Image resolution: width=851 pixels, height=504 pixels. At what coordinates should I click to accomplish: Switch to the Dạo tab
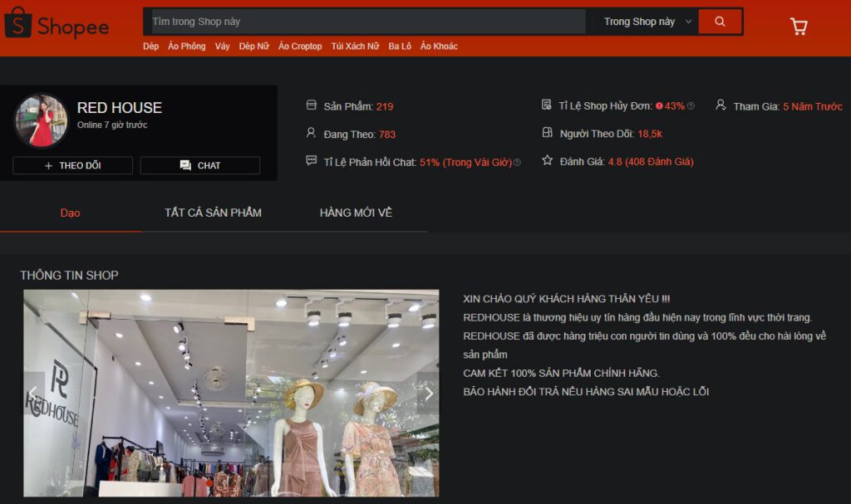[71, 213]
